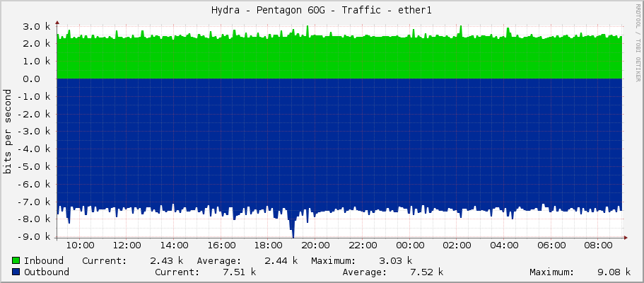Click the '18:00' time axis label
The width and height of the screenshot is (644, 283).
tap(268, 246)
